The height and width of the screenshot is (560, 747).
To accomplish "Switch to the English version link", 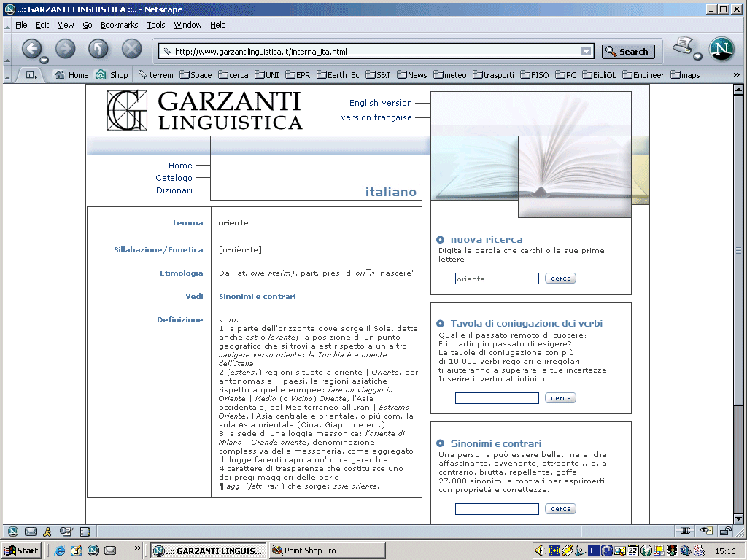I will pos(380,103).
